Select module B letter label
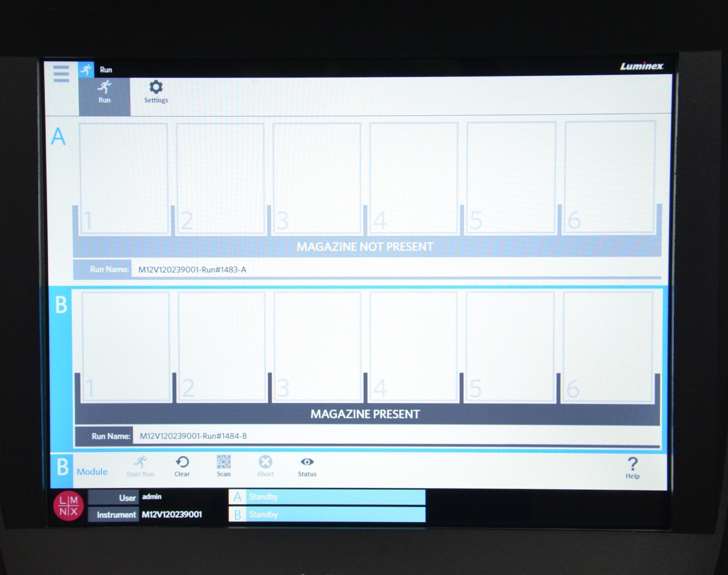Viewport: 728px width, 575px height. point(61,305)
